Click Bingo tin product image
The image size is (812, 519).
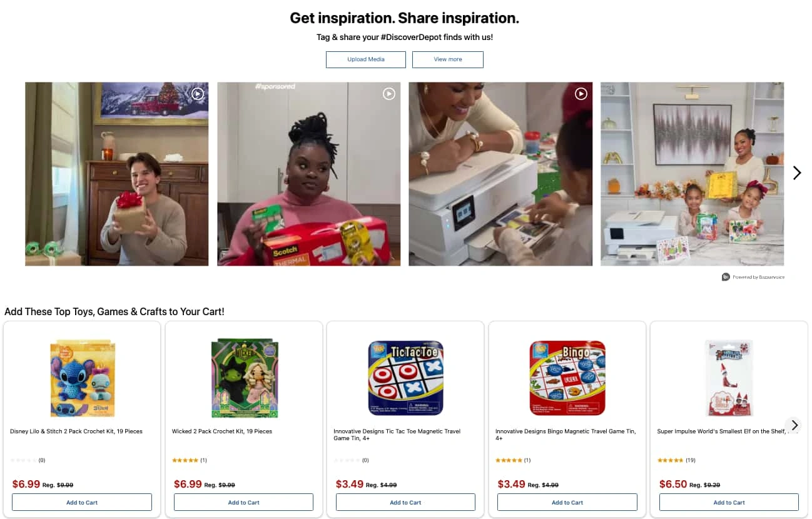[567, 378]
